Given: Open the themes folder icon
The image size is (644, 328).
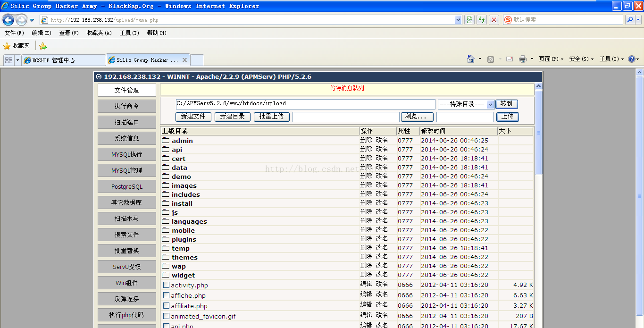Looking at the screenshot, I should click(166, 257).
